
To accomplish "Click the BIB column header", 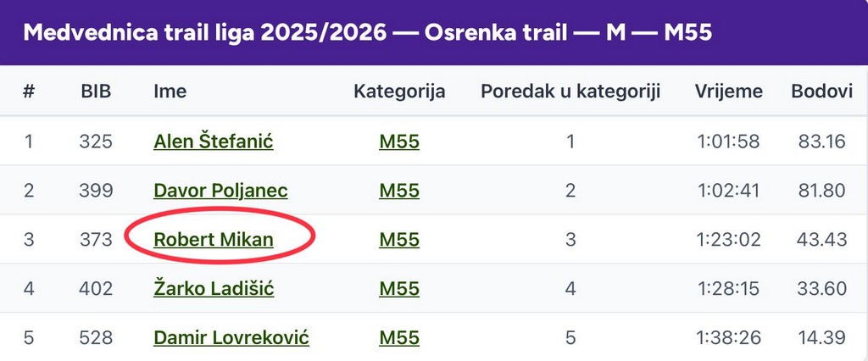I will [x=95, y=92].
